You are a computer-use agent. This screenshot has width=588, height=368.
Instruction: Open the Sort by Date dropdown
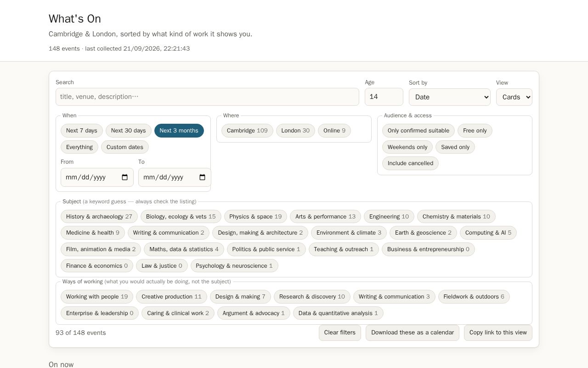(450, 97)
